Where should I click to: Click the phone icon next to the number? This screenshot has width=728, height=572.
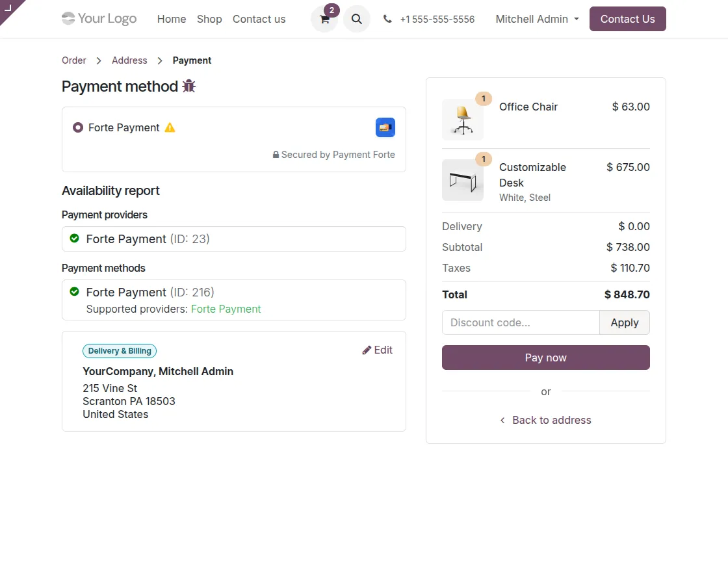[387, 19]
